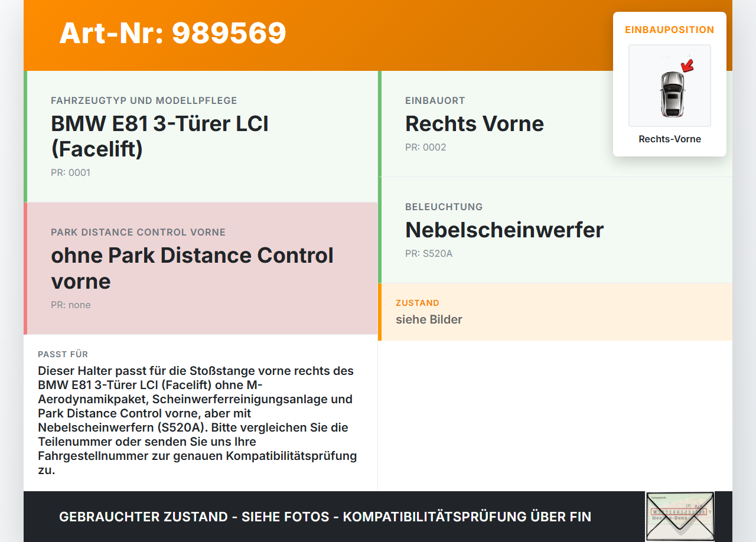Select the Art-Nr: 989569 heading
The image size is (756, 542).
pyautogui.click(x=172, y=33)
